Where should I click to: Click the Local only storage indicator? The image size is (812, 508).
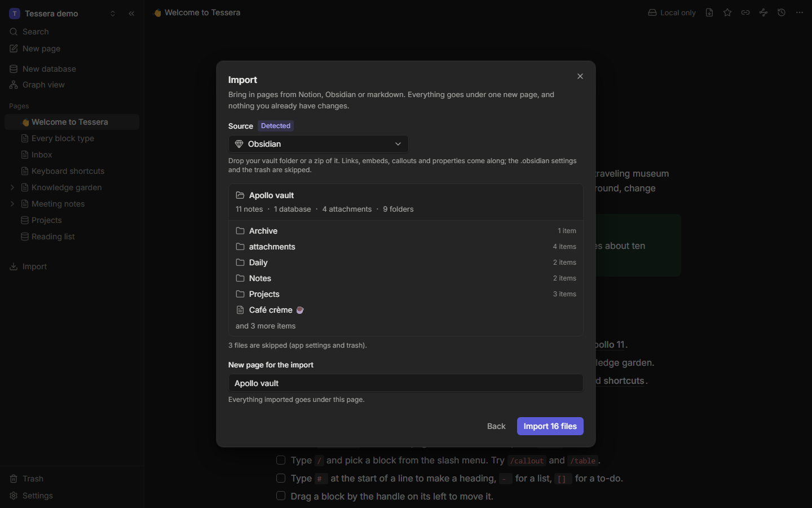point(672,12)
